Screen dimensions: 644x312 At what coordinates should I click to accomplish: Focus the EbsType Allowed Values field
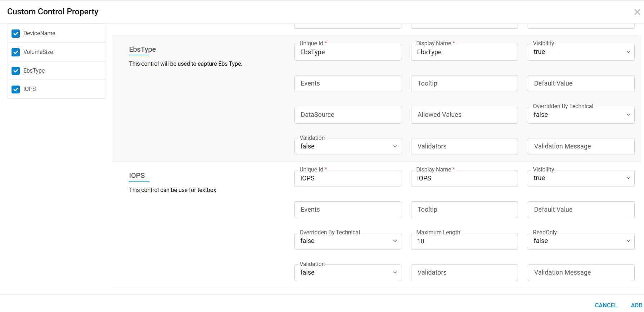coord(464,115)
